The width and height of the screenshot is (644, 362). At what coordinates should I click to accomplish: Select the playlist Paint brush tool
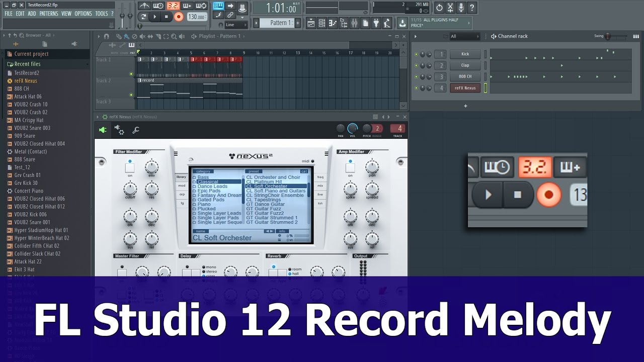126,36
